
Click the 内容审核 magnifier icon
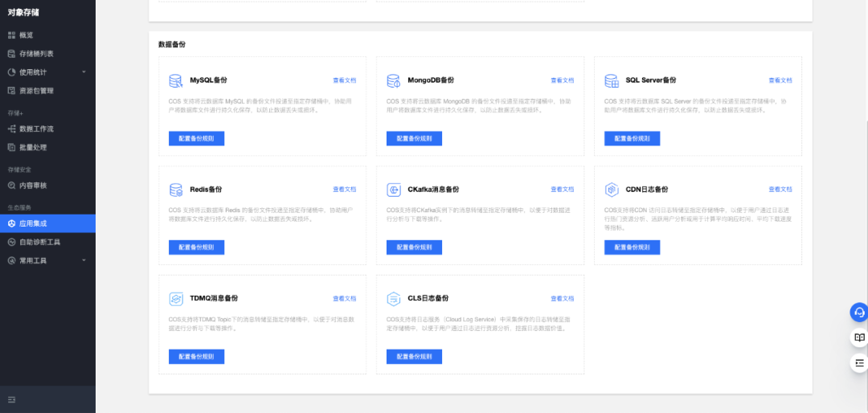coord(11,186)
